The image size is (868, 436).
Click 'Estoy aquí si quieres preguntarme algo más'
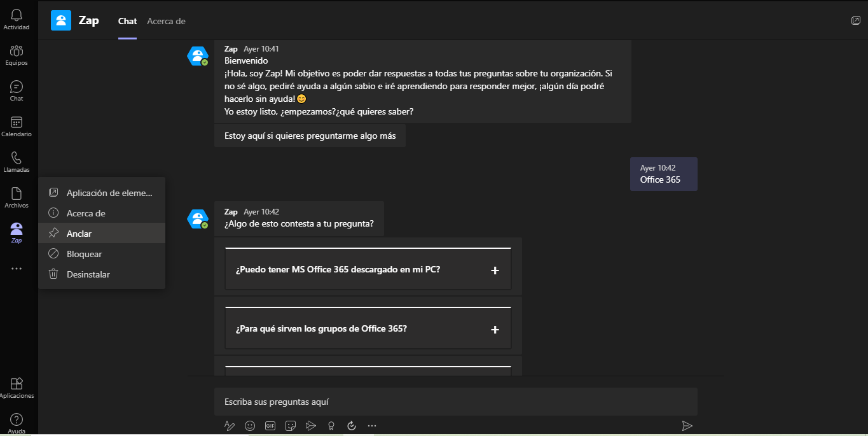click(x=310, y=136)
